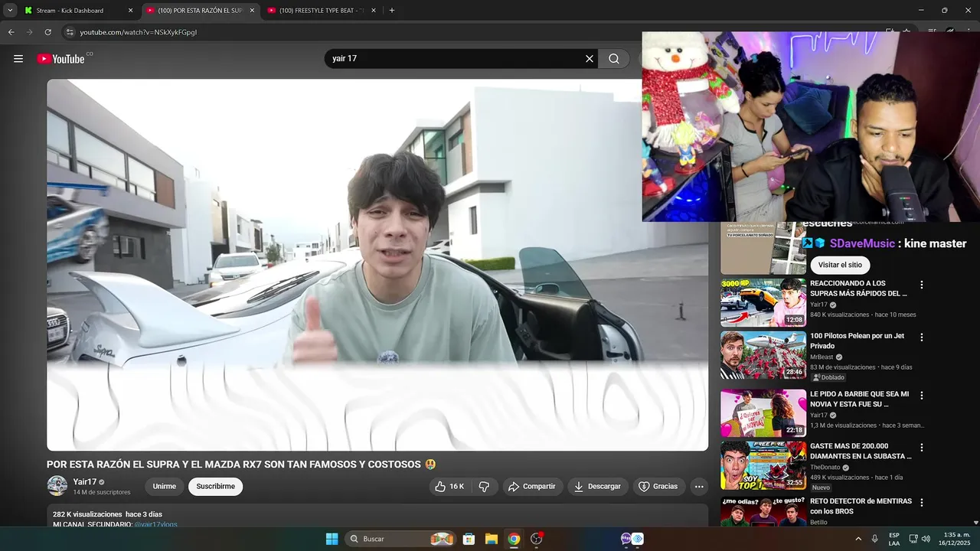This screenshot has height=551, width=980.
Task: Click the main video player frame
Action: pos(377,265)
